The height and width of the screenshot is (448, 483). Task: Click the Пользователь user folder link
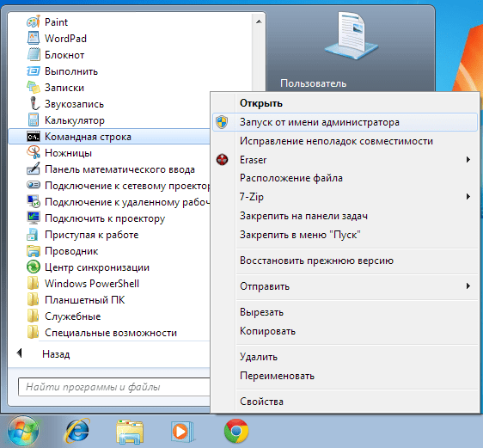click(314, 83)
